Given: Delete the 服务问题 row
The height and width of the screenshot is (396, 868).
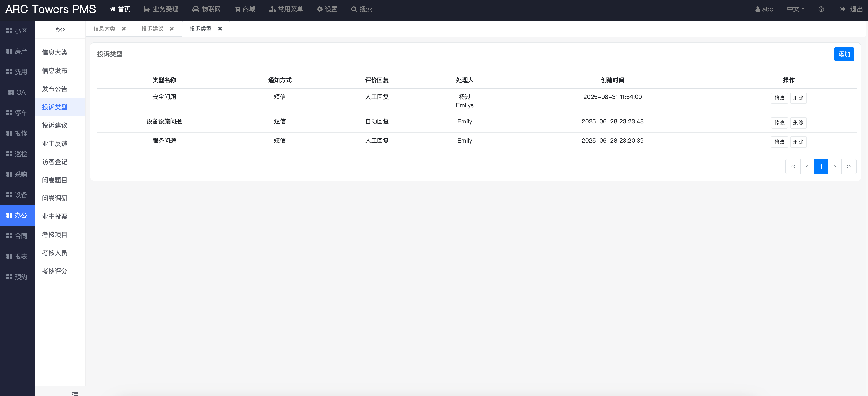Looking at the screenshot, I should 798,142.
